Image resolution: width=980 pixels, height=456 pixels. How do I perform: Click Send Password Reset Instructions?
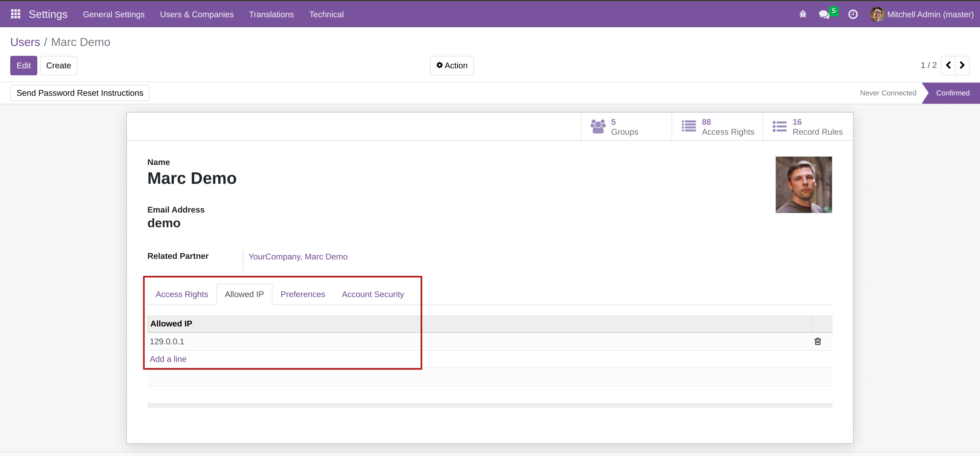[80, 93]
